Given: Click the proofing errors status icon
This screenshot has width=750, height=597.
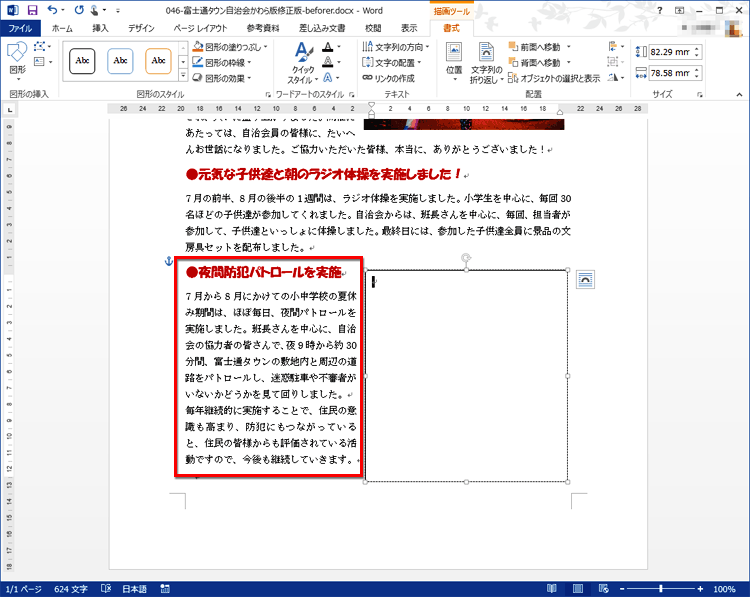Looking at the screenshot, I should click(106, 589).
